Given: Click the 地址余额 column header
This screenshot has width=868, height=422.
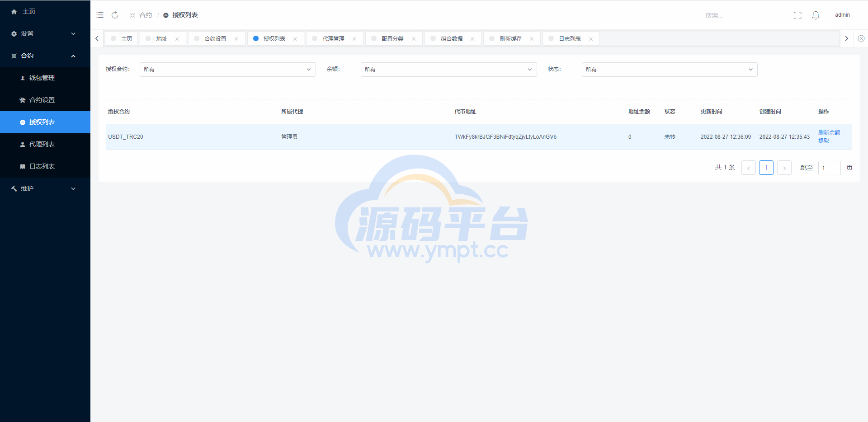Looking at the screenshot, I should click(x=639, y=112).
